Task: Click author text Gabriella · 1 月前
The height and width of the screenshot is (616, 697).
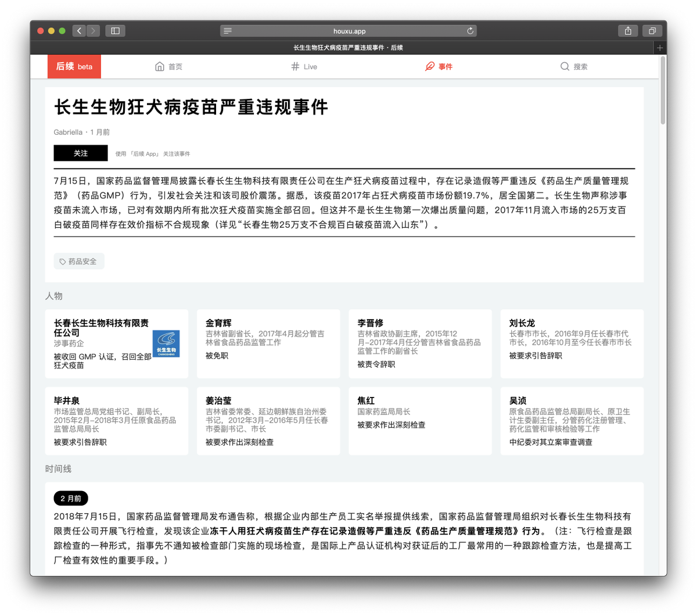Action: 82,132
